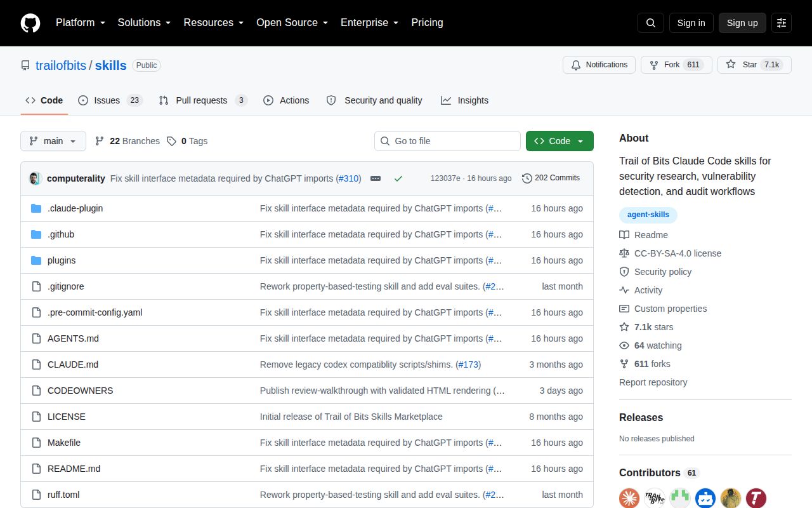
Task: Open the Platform dropdown menu
Action: 81,23
